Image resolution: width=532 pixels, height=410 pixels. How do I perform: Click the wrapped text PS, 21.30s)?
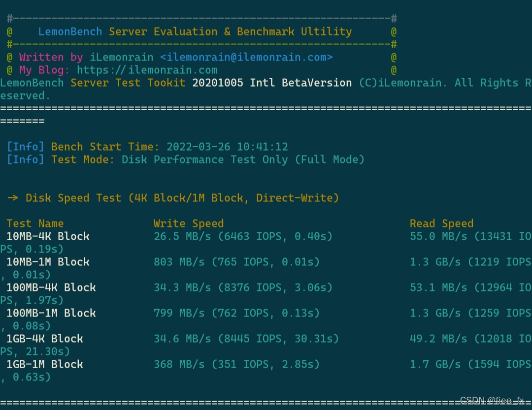click(35, 351)
